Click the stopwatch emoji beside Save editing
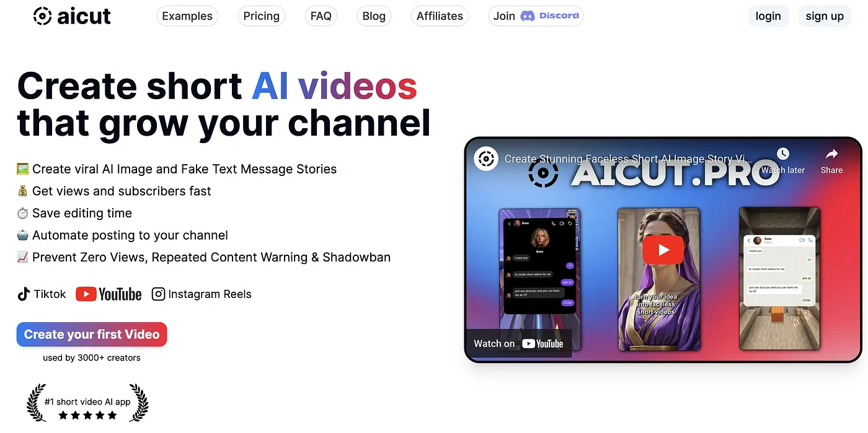The image size is (868, 433). [23, 213]
